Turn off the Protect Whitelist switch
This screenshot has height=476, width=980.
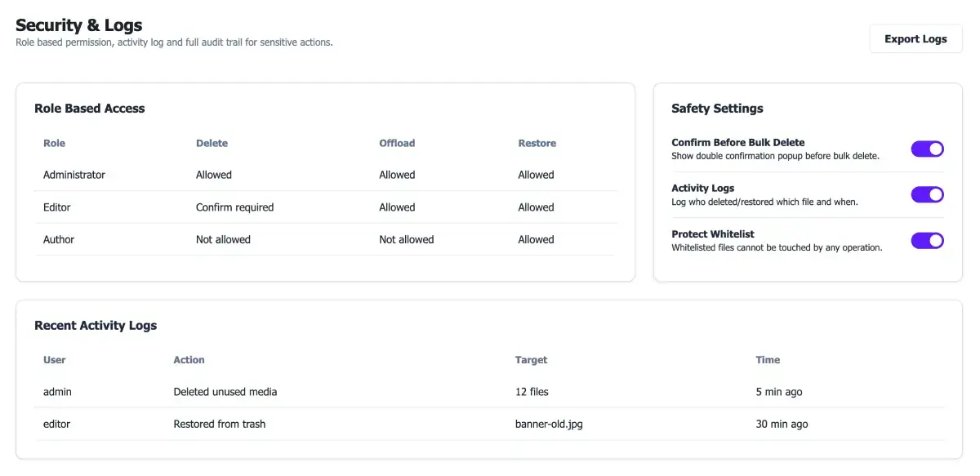pyautogui.click(x=927, y=240)
